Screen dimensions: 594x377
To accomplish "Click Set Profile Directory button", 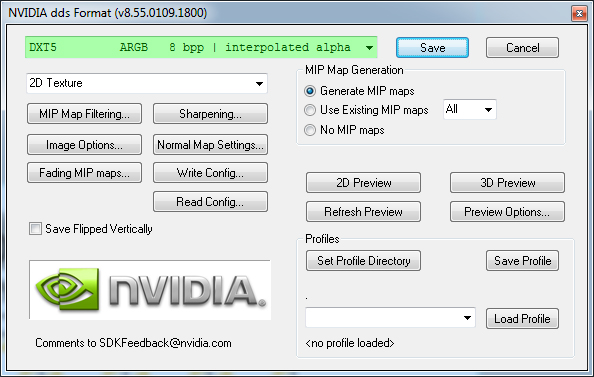I will (363, 261).
